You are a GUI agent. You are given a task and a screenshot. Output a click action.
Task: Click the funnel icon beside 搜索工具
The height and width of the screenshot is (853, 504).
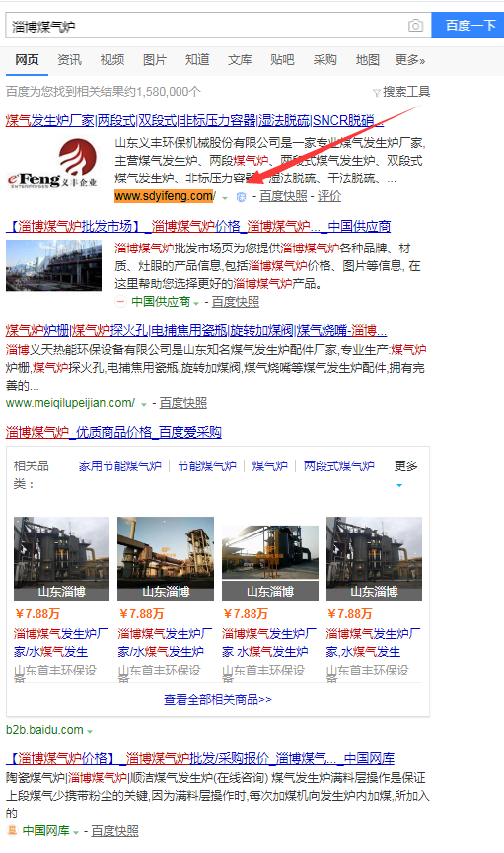click(x=376, y=93)
